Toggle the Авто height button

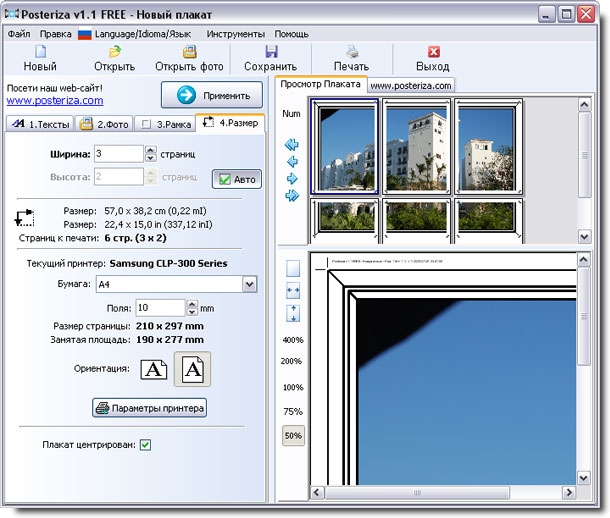(x=237, y=179)
